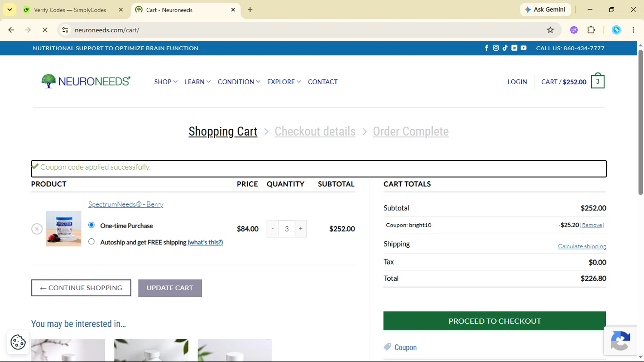
Task: Click the reCAPTCHA badge
Action: tap(620, 341)
